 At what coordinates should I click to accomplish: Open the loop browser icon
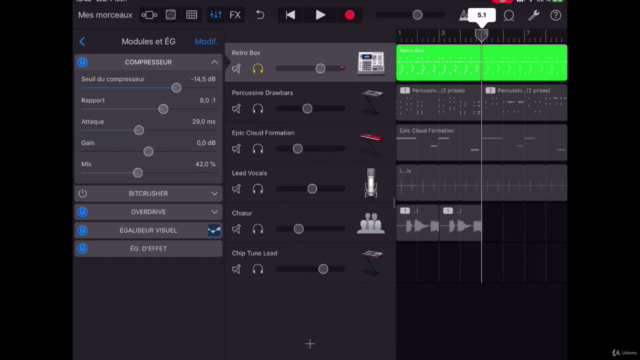(x=509, y=16)
